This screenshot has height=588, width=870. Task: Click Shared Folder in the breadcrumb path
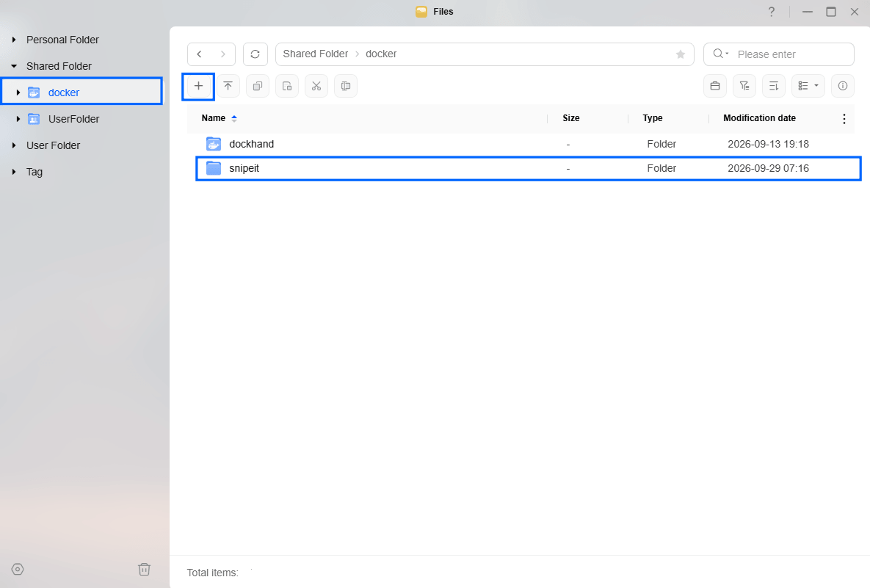[x=316, y=54]
